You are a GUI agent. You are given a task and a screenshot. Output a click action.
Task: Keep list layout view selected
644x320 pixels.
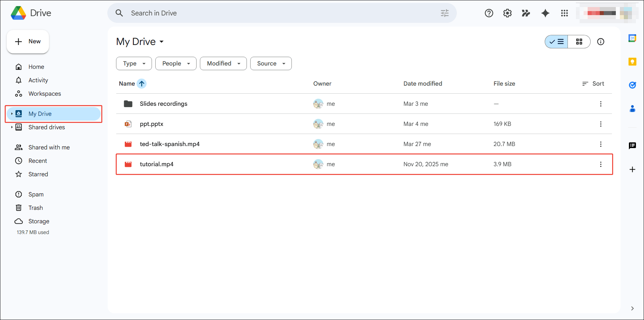pos(556,42)
